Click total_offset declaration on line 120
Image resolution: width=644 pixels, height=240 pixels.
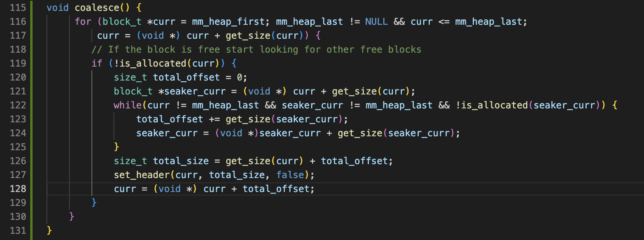[186, 77]
